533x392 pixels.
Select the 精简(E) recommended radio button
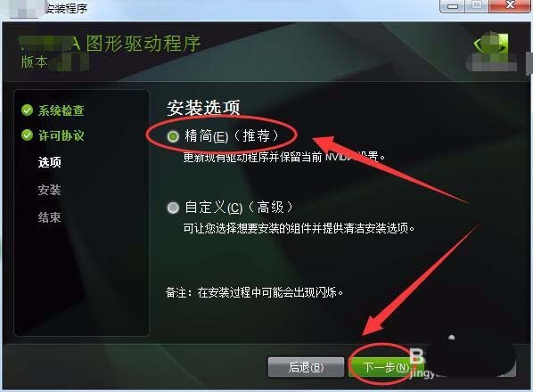coord(173,136)
